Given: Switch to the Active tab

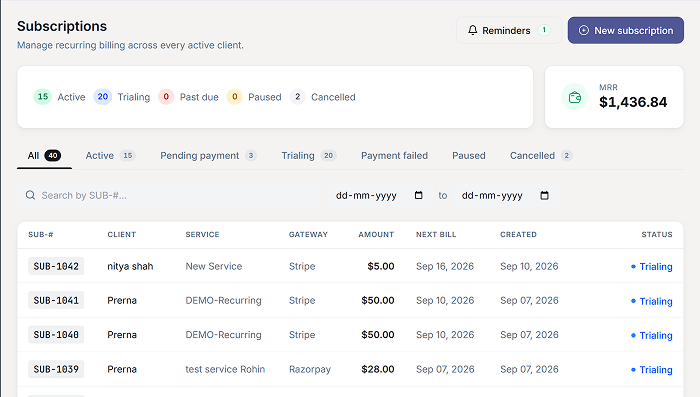Looking at the screenshot, I should pyautogui.click(x=110, y=155).
